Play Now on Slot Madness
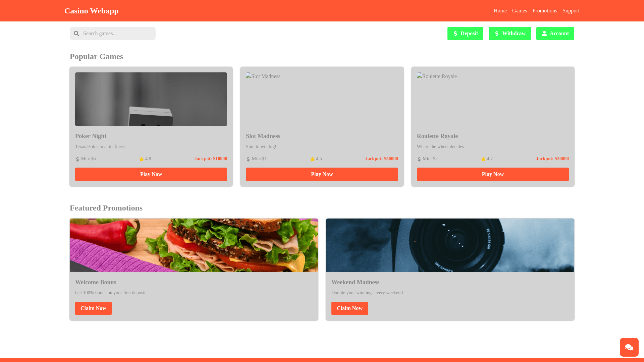 coord(322,174)
